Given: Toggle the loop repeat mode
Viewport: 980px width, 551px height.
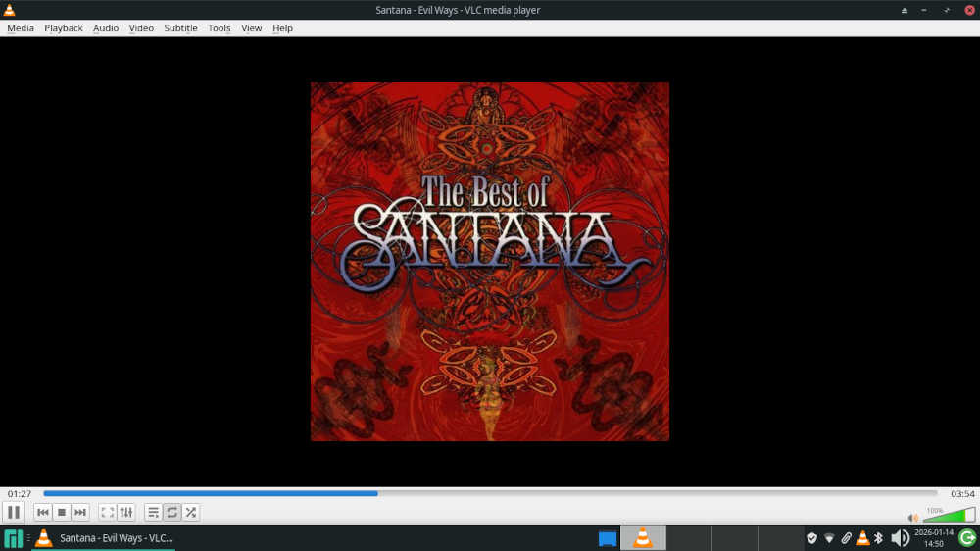Looking at the screenshot, I should click(172, 512).
